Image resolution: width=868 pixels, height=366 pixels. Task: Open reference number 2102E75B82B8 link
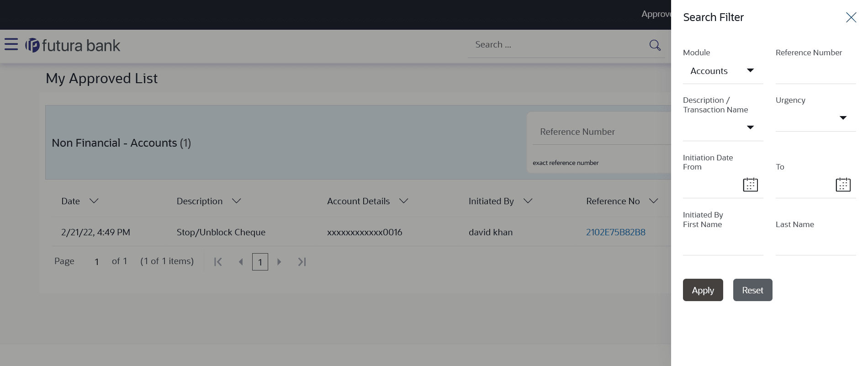pyautogui.click(x=615, y=232)
